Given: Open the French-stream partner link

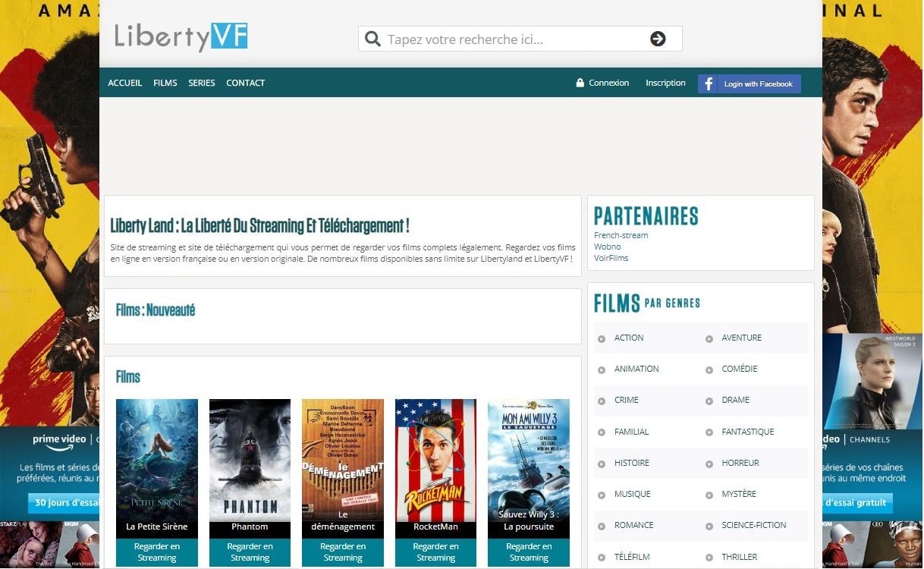Looking at the screenshot, I should tap(621, 235).
